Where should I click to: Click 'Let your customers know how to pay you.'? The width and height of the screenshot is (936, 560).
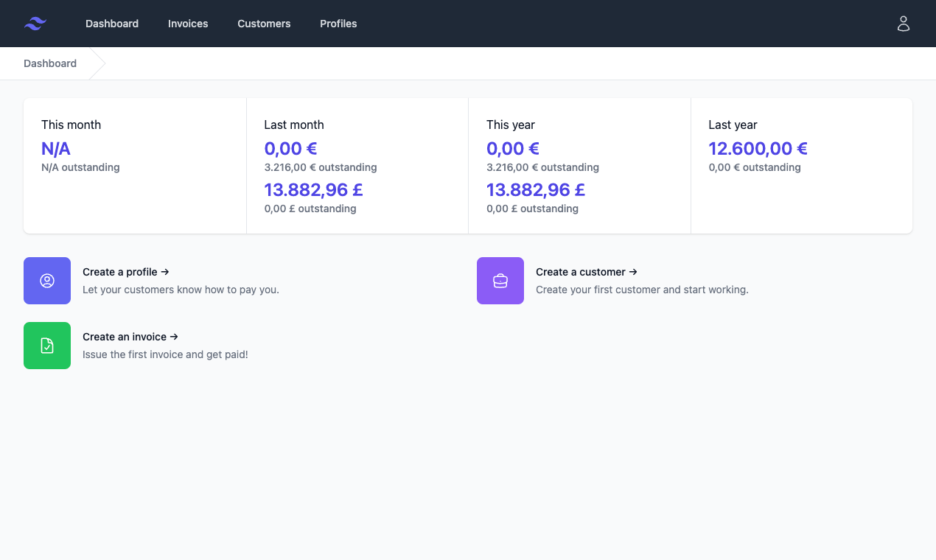181,290
